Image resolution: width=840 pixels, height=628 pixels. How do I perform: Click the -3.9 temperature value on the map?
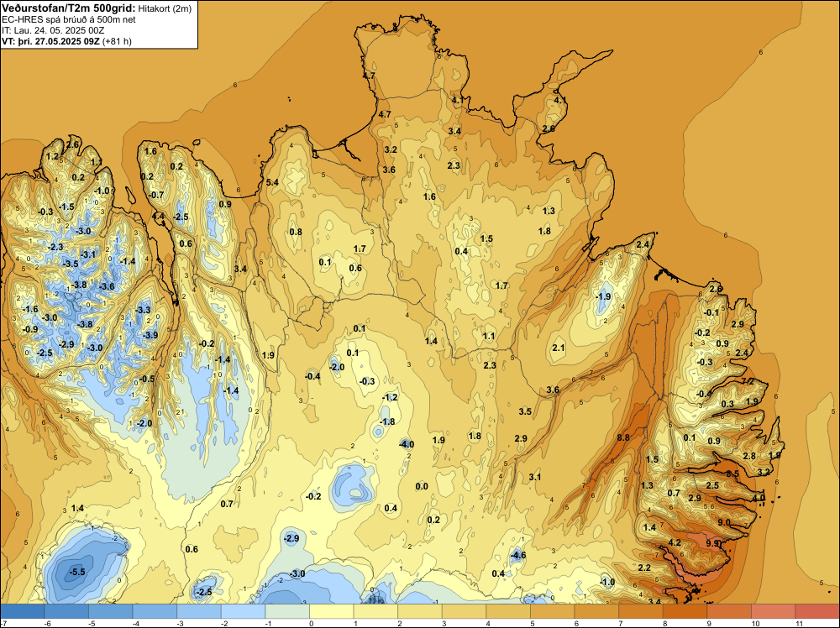(150, 335)
